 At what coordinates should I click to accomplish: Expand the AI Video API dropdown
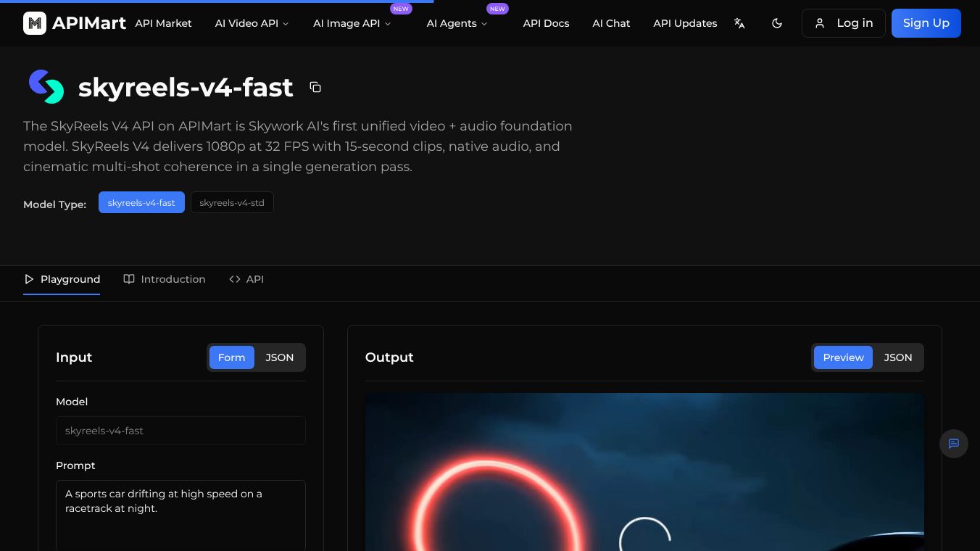[252, 23]
